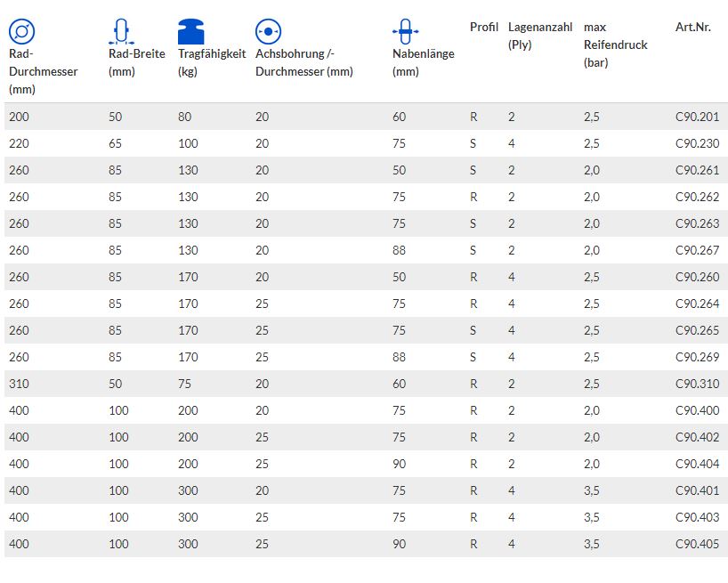Click the Nabenlänge hub length icon
This screenshot has width=728, height=583.
pos(405,31)
